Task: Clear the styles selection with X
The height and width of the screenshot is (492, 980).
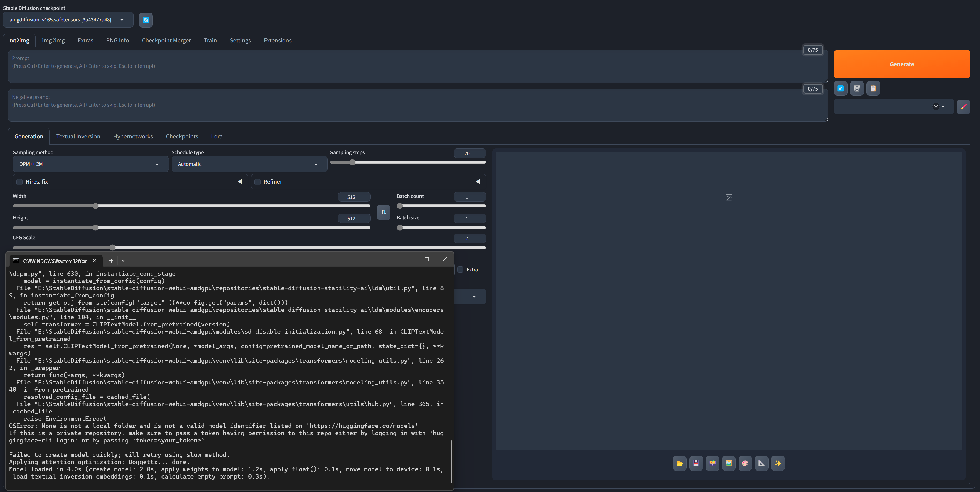Action: click(936, 107)
